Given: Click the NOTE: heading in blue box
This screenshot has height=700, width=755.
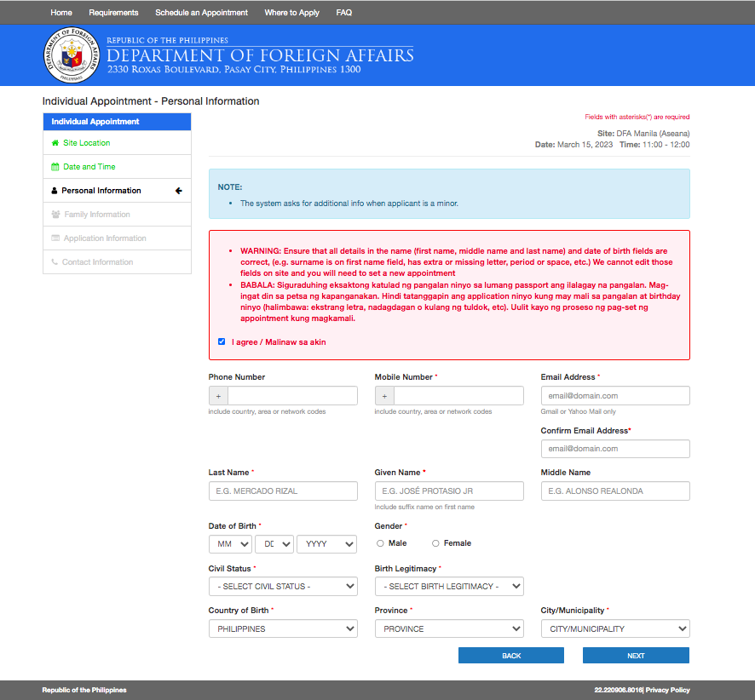Looking at the screenshot, I should tap(230, 187).
